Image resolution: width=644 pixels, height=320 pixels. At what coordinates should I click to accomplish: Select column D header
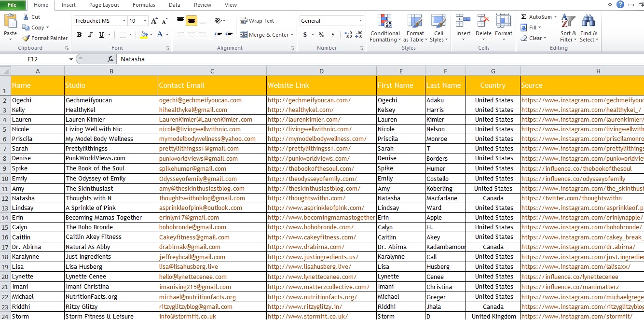click(321, 71)
